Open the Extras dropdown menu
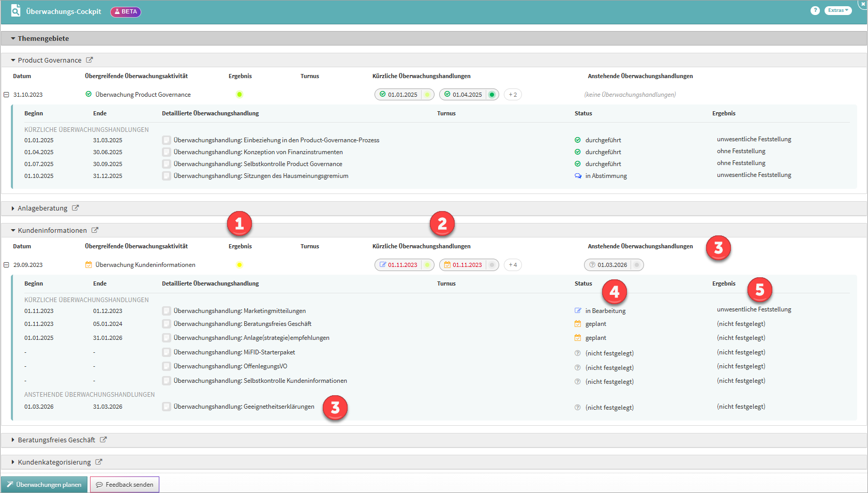The width and height of the screenshot is (868, 493). pos(838,11)
